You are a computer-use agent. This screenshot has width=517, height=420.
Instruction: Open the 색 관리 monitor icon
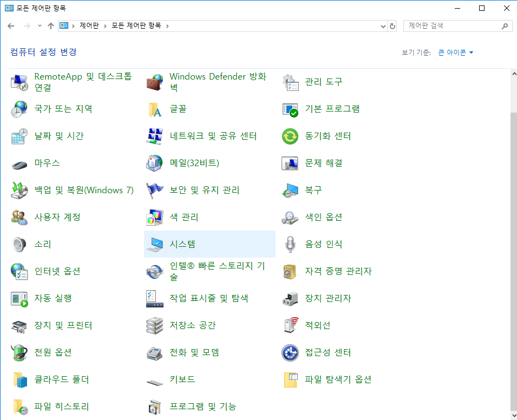[155, 217]
